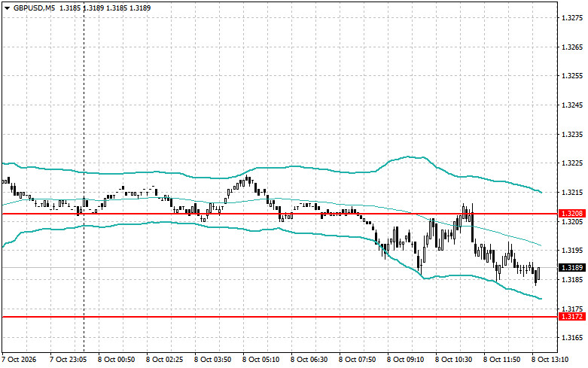Viewport: 588px width, 368px height.
Task: Click the 8 Oct 10:30 time label
Action: click(454, 360)
